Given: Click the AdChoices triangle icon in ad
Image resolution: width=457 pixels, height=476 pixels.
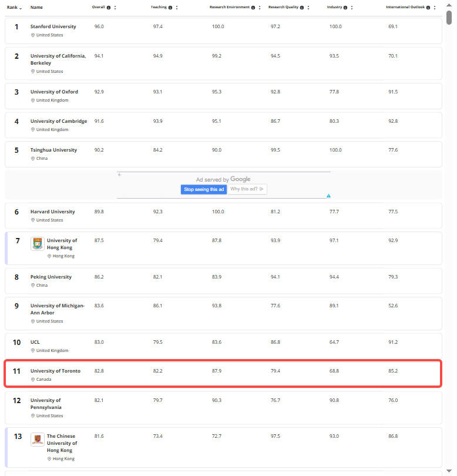Looking at the screenshot, I should [328, 196].
